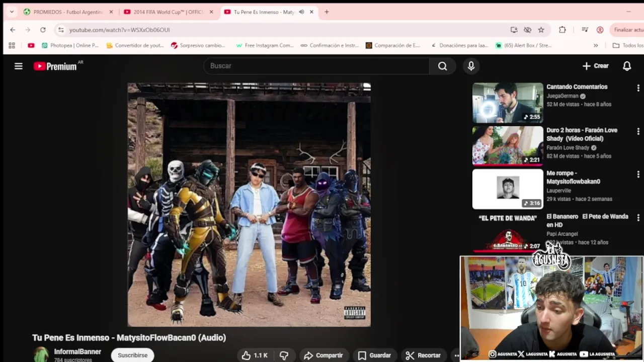Open Comparación de E... bookmark

(x=393, y=45)
